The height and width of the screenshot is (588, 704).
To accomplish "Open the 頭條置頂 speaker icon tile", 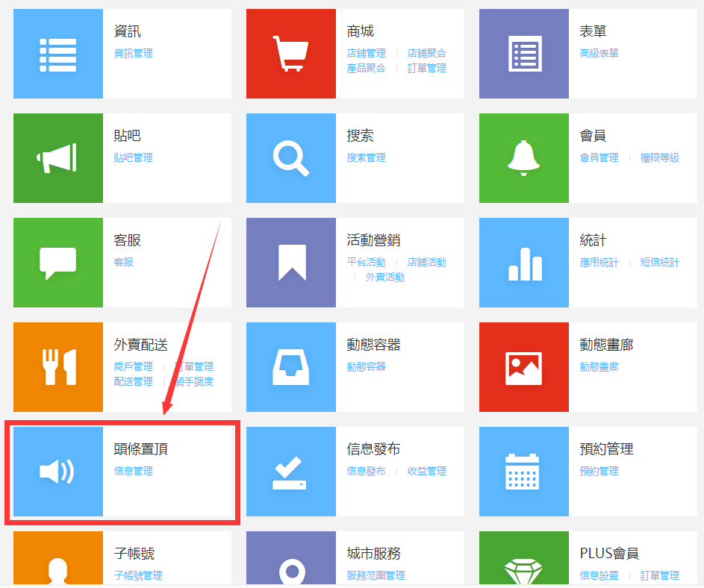I will [x=58, y=472].
